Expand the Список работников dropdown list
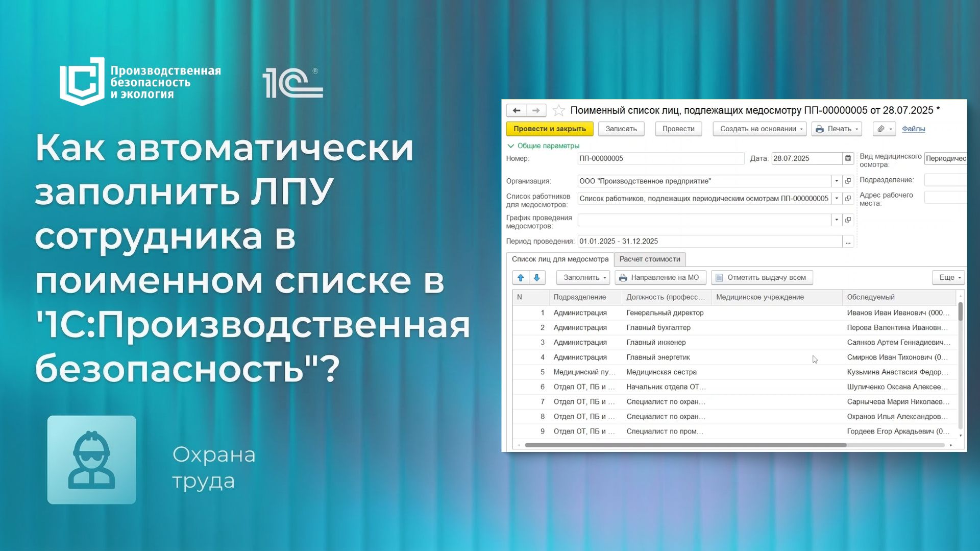The image size is (980, 551). point(837,198)
